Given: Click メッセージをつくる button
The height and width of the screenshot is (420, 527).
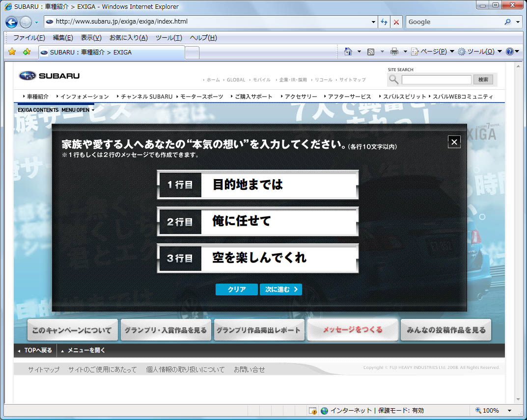Looking at the screenshot, I should (353, 330).
